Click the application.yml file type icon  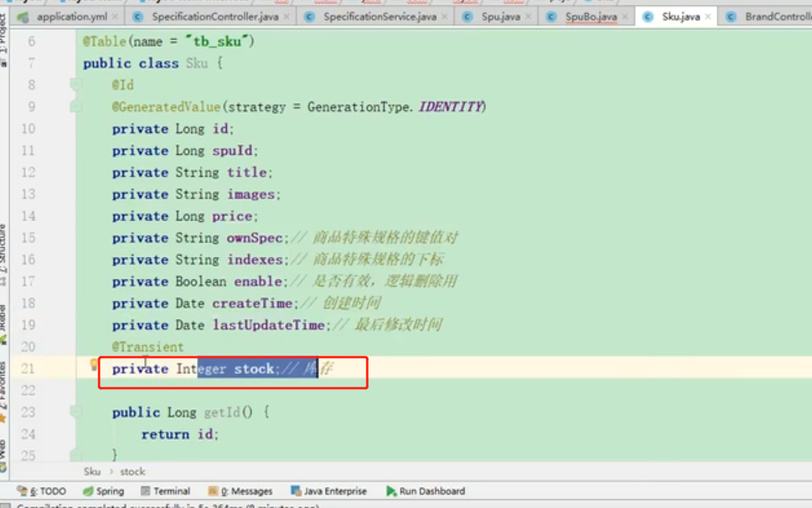[24, 17]
